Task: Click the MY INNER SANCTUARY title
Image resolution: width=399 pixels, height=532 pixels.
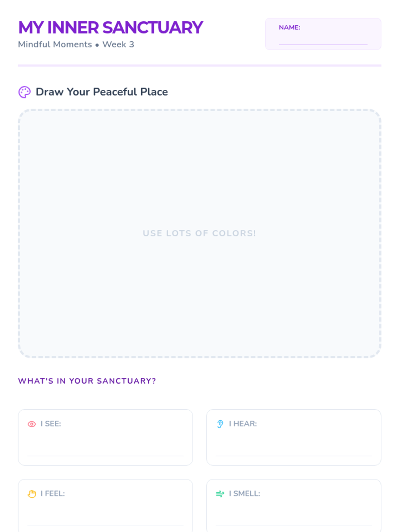Action: click(110, 28)
